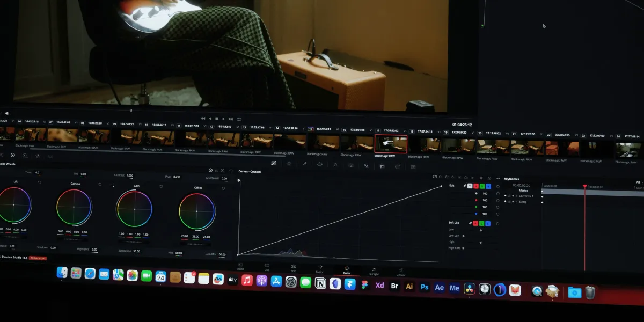Expand the Sizing track in Keyframes
Viewport: 644px width, 322px height.
pyautogui.click(x=516, y=202)
